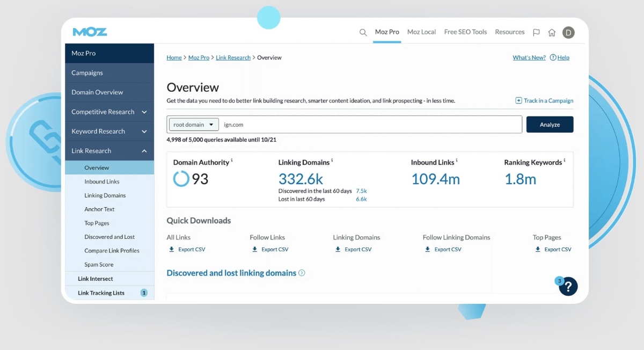The height and width of the screenshot is (350, 644).
Task: Click Export CSV under All Links
Action: pyautogui.click(x=192, y=249)
